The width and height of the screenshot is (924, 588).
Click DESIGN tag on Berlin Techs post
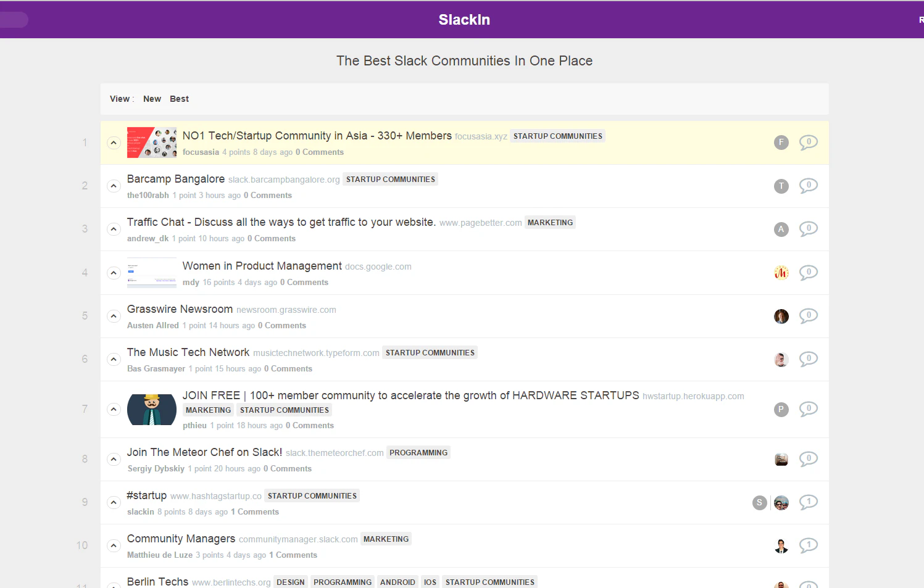click(291, 582)
